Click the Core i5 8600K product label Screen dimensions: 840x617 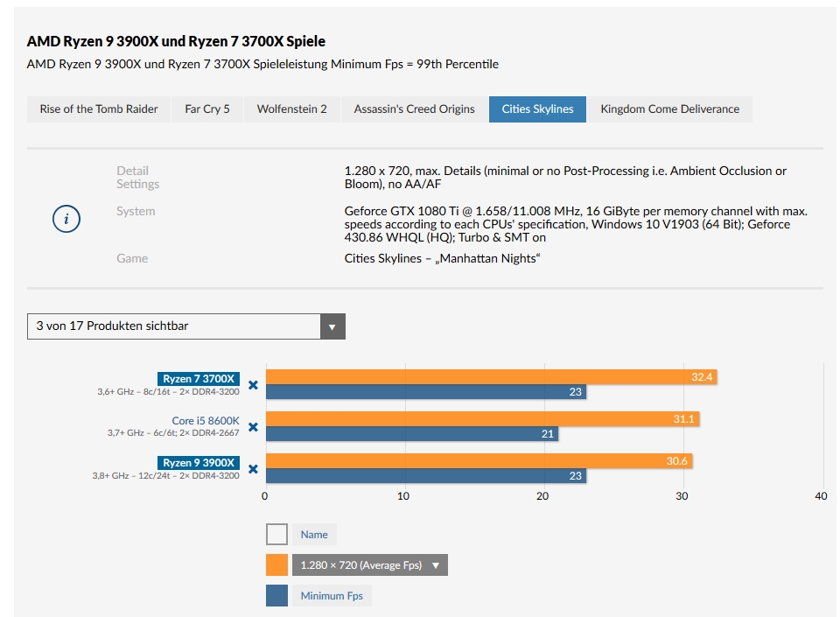coord(206,420)
